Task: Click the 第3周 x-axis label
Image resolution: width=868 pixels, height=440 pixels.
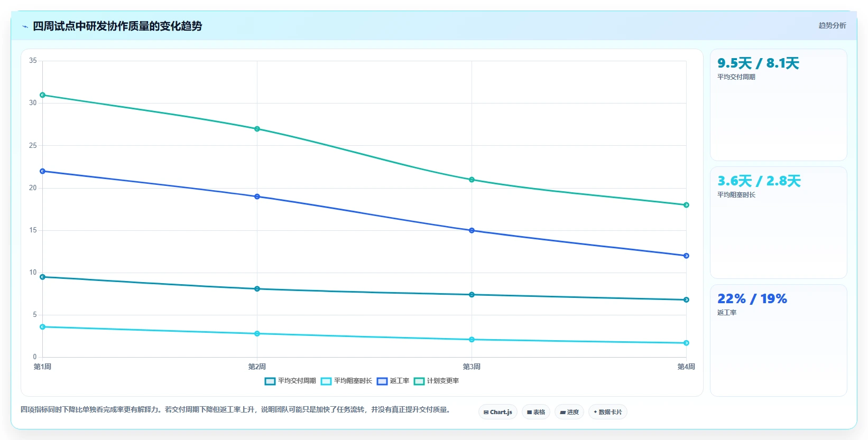Action: point(472,367)
